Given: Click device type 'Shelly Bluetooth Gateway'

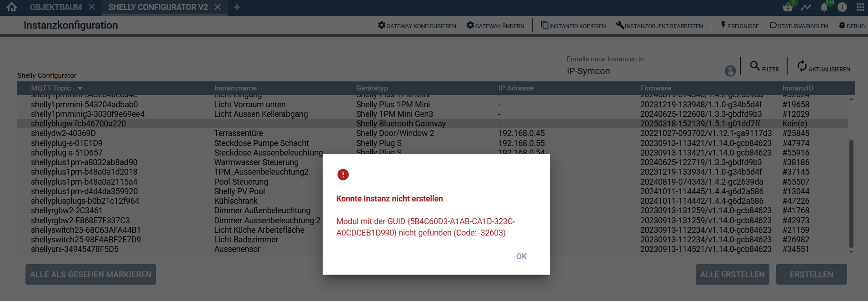Looking at the screenshot, I should tap(401, 124).
